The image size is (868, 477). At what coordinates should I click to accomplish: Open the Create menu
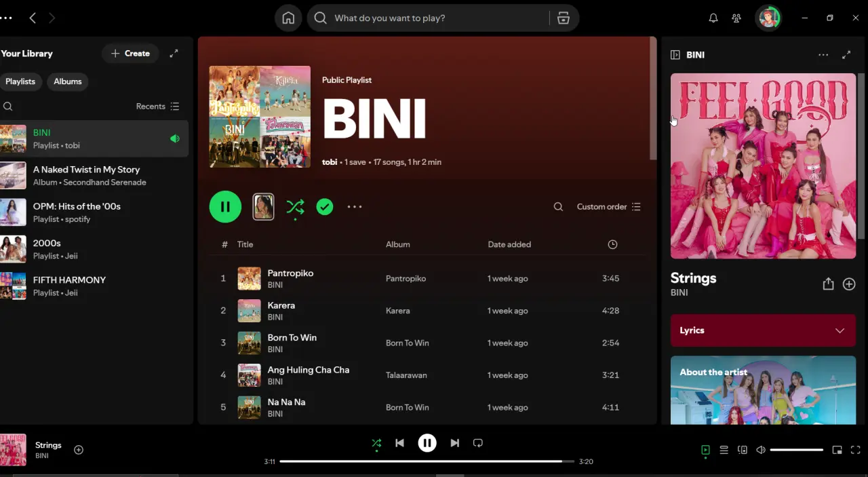point(130,53)
